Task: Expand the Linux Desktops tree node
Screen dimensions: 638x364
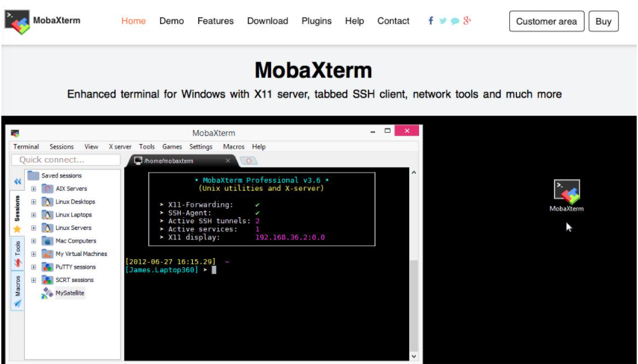Action: (34, 202)
